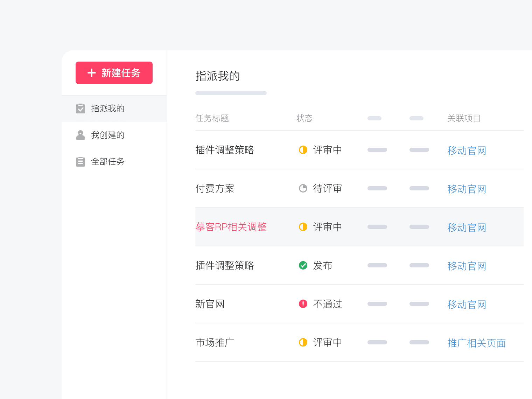Viewport: 532px width, 399px height.
Task: Click the yellow status icon for 市场推广
Action: [x=303, y=342]
